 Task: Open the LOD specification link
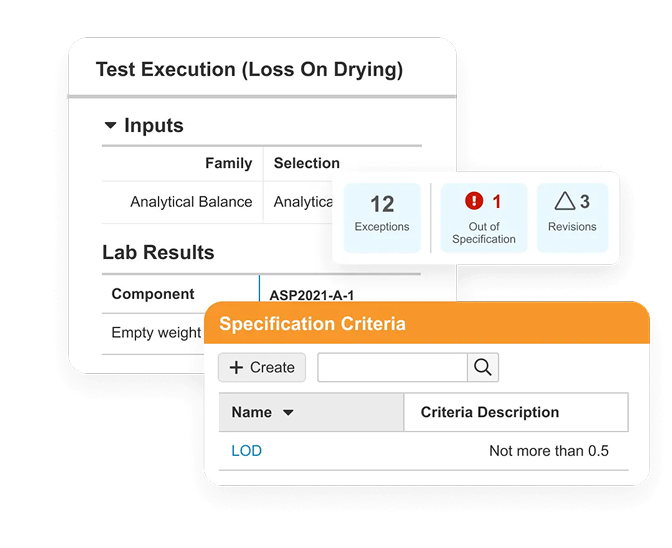pos(246,451)
